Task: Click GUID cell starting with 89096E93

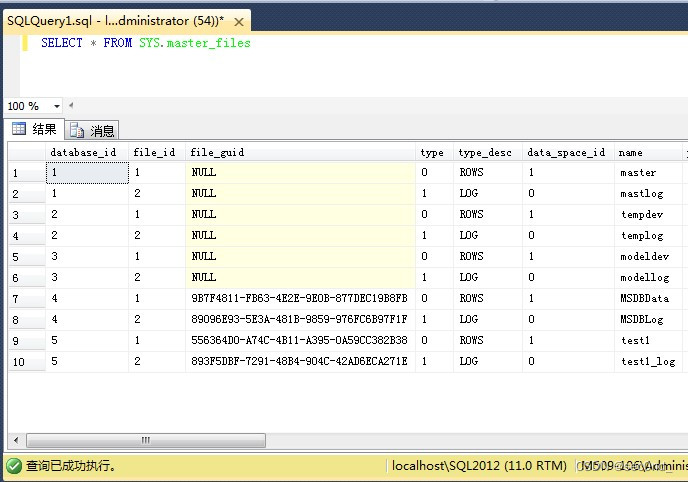Action: [x=301, y=320]
